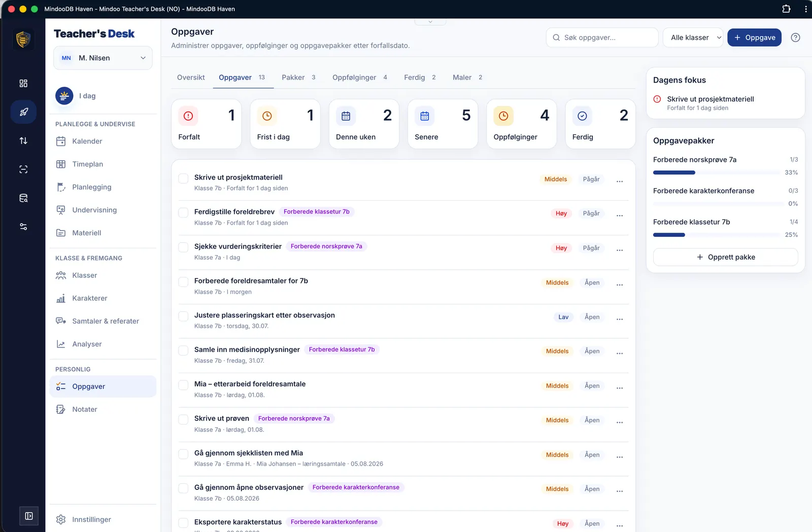Filter by the Senere card
Screen dimensions: 812x532
[x=443, y=124]
